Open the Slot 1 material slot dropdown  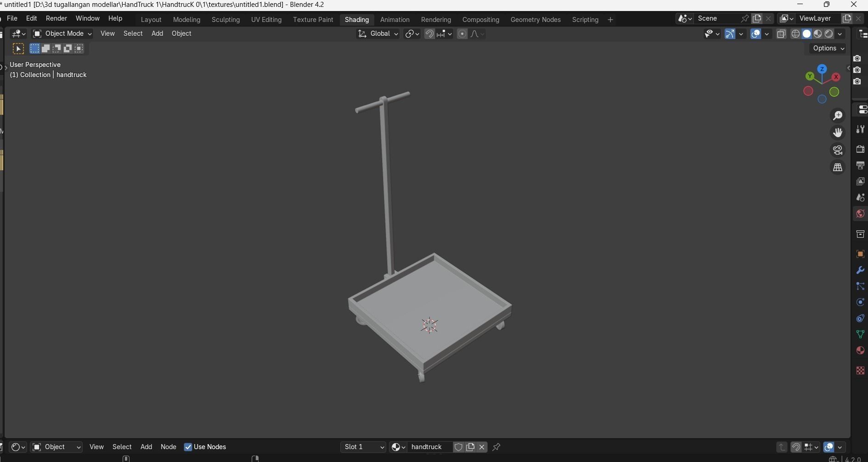tap(363, 447)
